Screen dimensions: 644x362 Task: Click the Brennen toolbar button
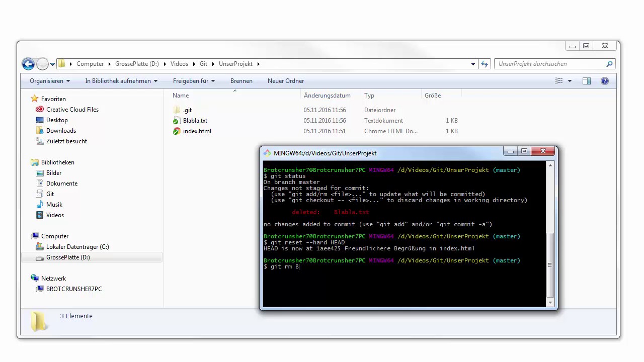tap(242, 81)
